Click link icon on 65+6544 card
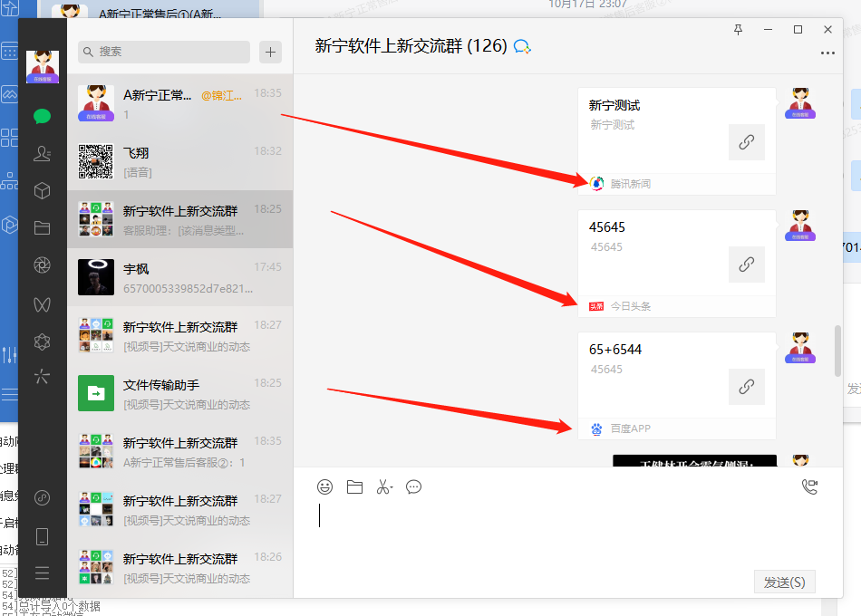Screen dimensions: 861x616 (746, 387)
